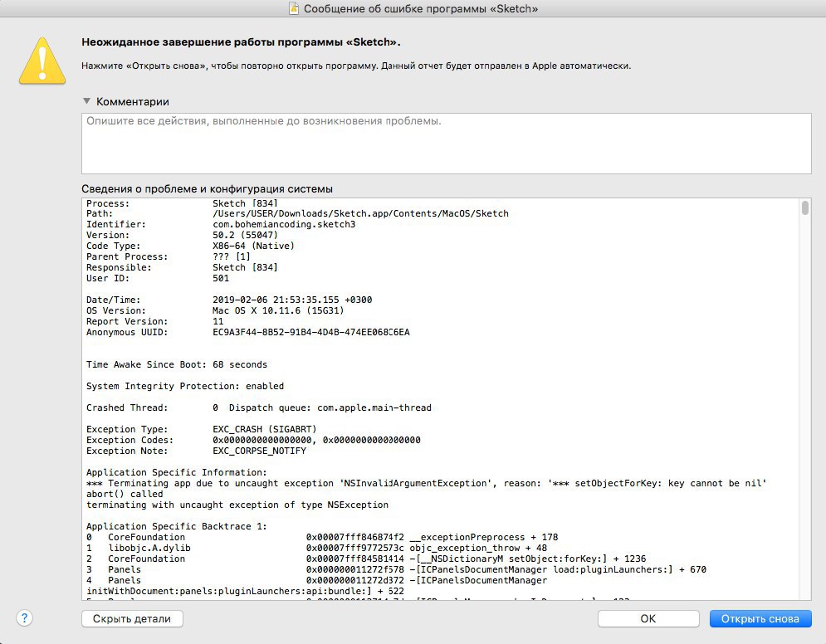The image size is (826, 644).
Task: Click backtrace row ICPanelsDocumentManager load:pluginLaunchers:
Action: coord(396,570)
